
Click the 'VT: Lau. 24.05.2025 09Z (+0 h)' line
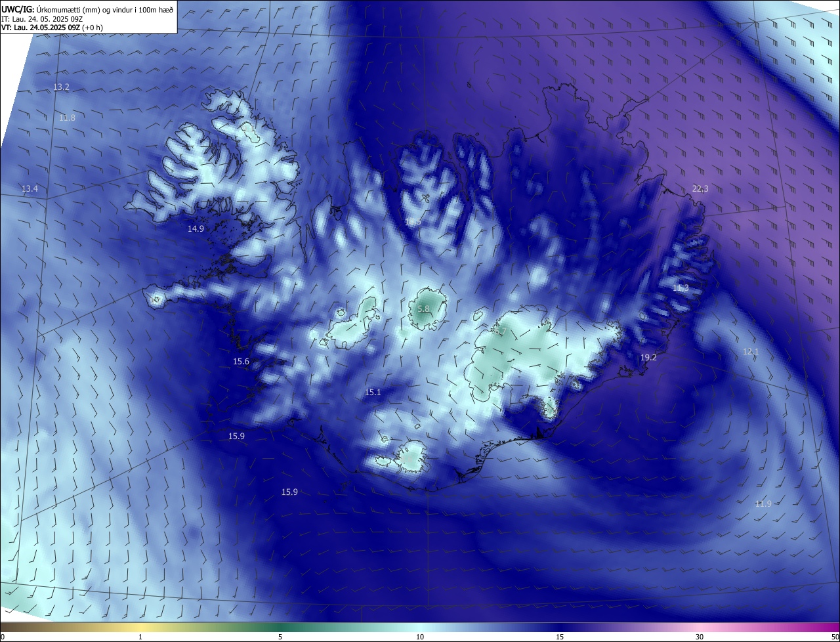click(52, 28)
